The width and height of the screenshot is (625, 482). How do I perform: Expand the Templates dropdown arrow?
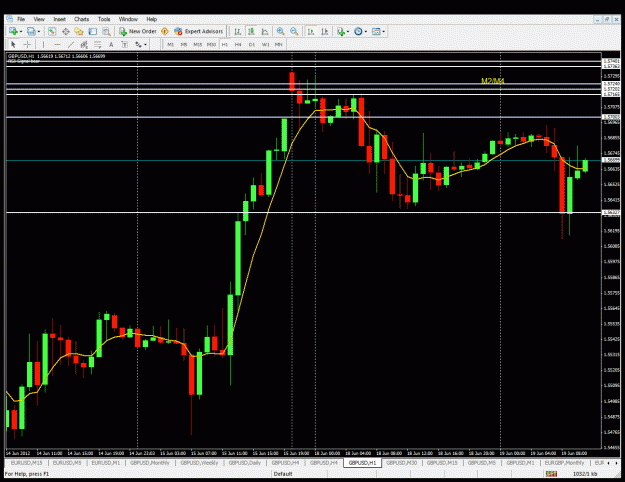tap(383, 31)
